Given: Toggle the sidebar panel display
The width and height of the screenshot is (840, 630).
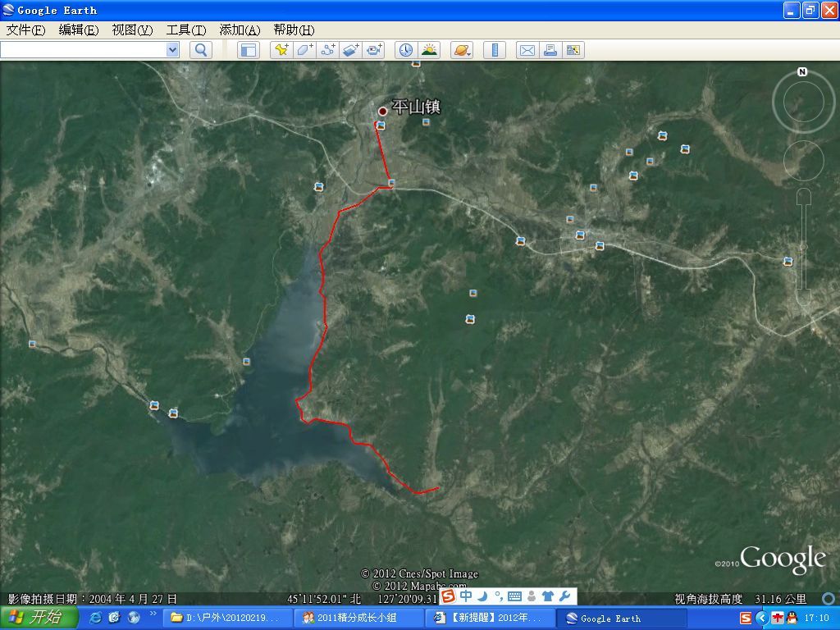Looking at the screenshot, I should [x=249, y=50].
